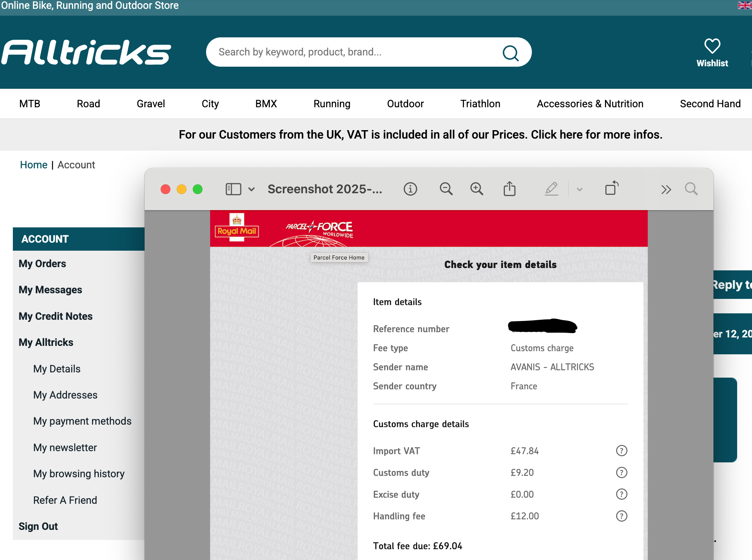Open My Alltricks section
Screen dimensions: 752x560
pyautogui.click(x=46, y=342)
